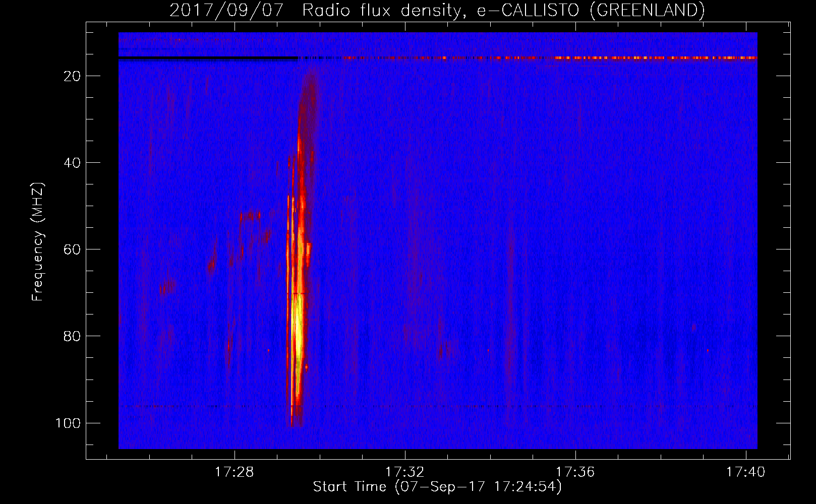Click the 'Frequency (MHZ)' axis label
Image resolution: width=816 pixels, height=504 pixels.
pyautogui.click(x=38, y=242)
